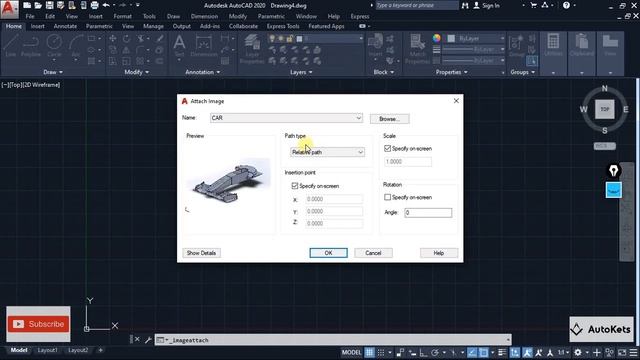This screenshot has height=360, width=640.
Task: Toggle lineweight display in status bar
Action: (x=502, y=352)
